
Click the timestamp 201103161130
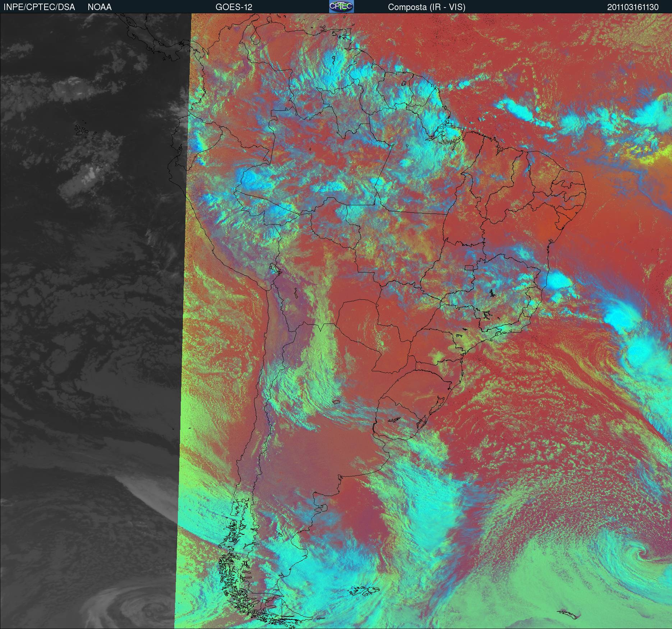(633, 7)
